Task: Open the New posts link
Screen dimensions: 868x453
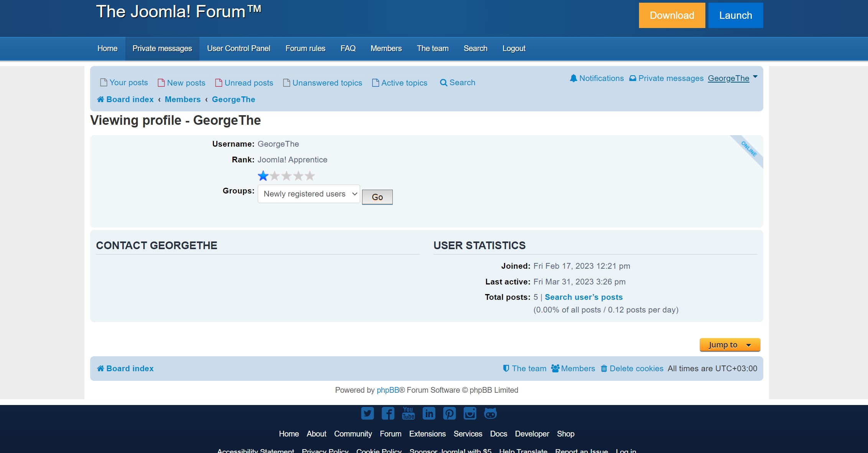Action: [186, 83]
